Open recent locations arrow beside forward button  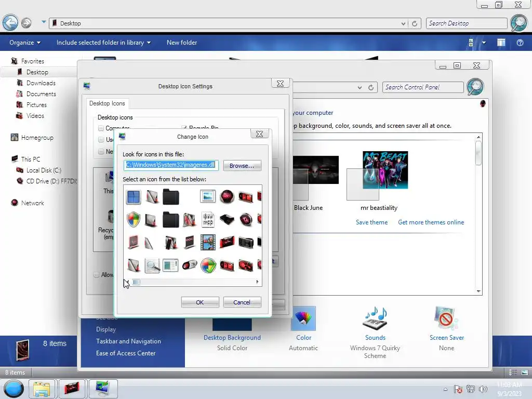[x=44, y=22]
